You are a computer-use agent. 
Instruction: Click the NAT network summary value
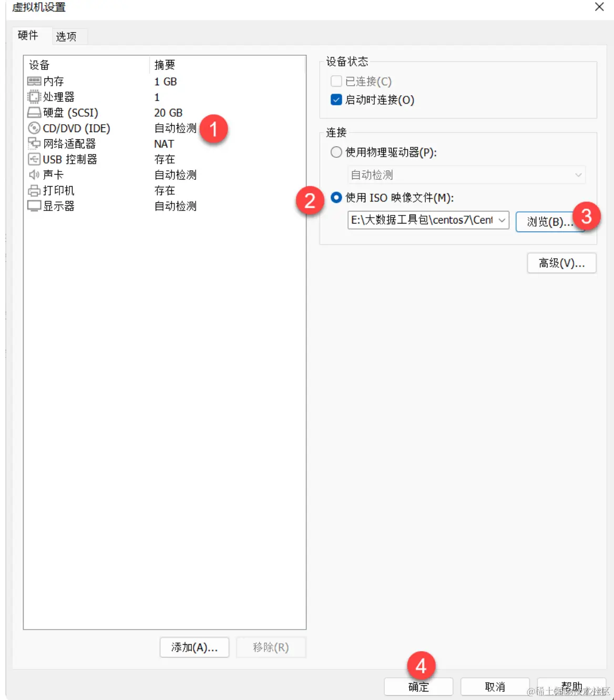[x=164, y=144]
